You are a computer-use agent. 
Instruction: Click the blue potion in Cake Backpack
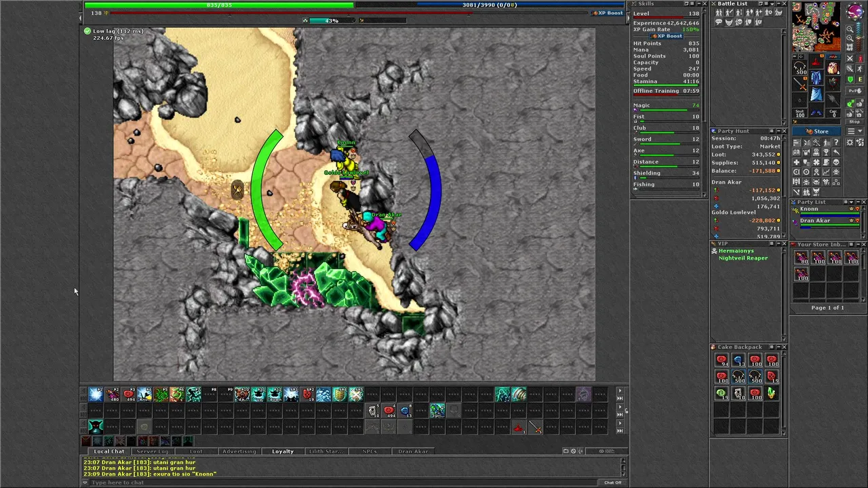click(738, 361)
